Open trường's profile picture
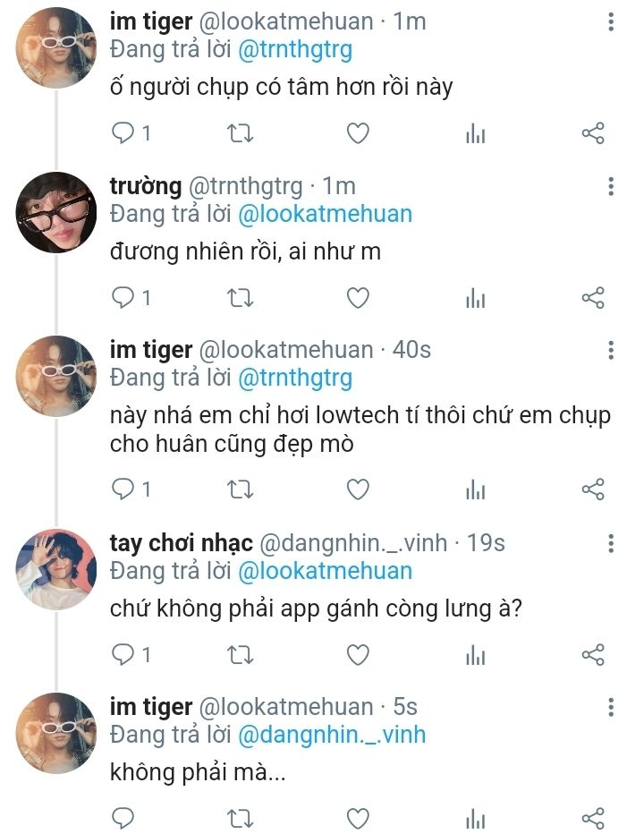Screen dimensions: 644x834 pyautogui.click(x=55, y=212)
